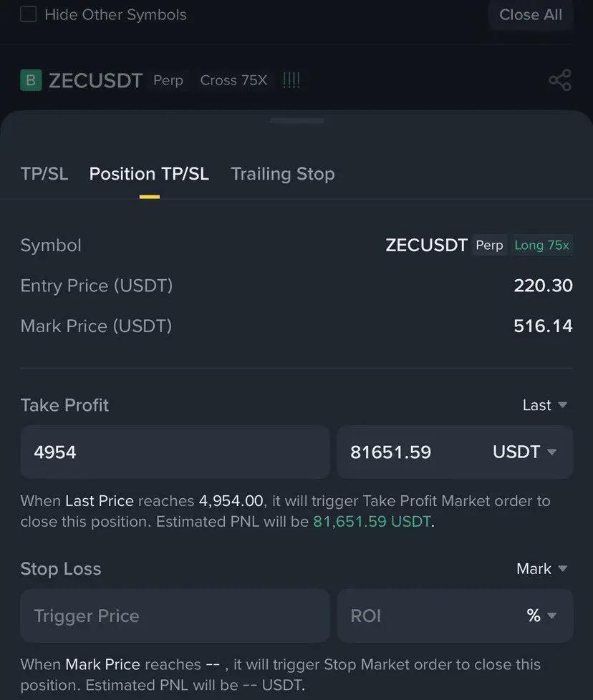The height and width of the screenshot is (700, 593).
Task: Switch to the TP/SL tab
Action: pos(44,174)
